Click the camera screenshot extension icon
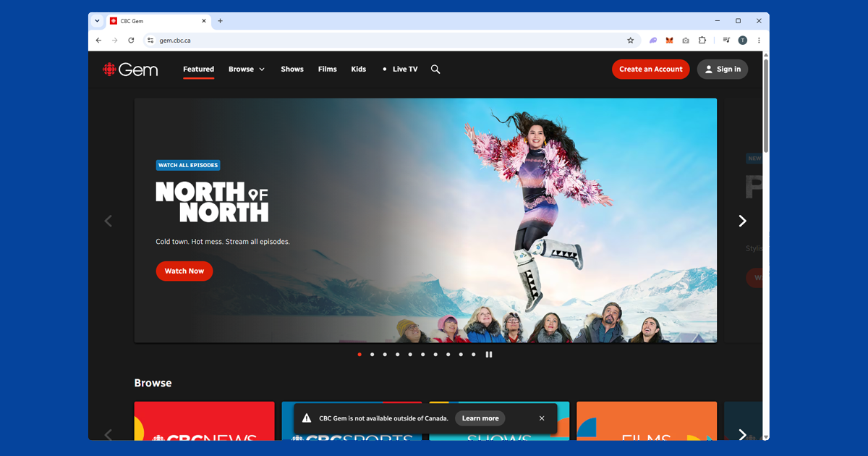868x456 pixels. [686, 41]
